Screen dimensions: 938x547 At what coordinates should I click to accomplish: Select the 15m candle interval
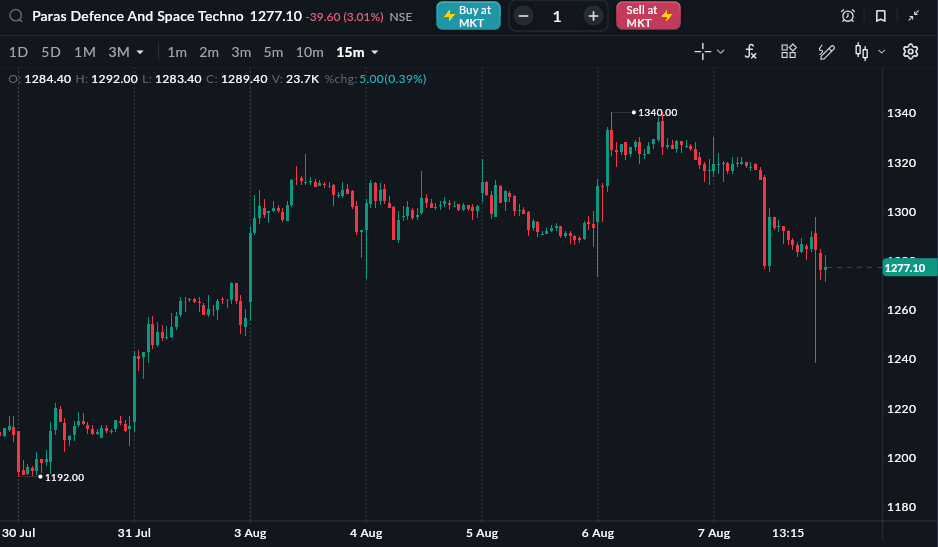tap(351, 53)
